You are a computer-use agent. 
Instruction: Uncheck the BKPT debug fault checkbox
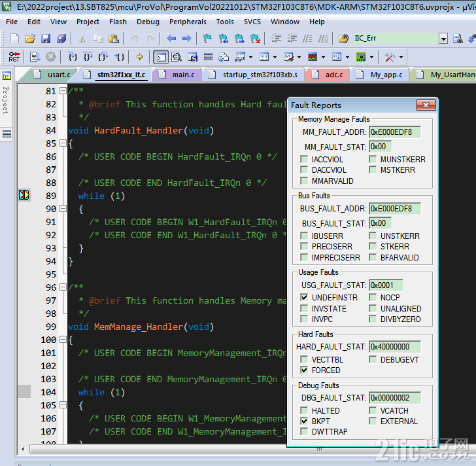(304, 421)
